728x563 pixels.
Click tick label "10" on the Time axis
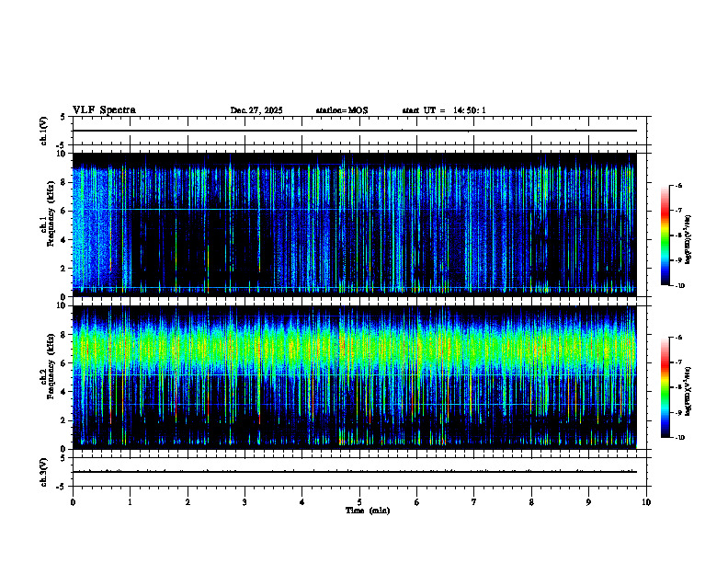point(646,502)
